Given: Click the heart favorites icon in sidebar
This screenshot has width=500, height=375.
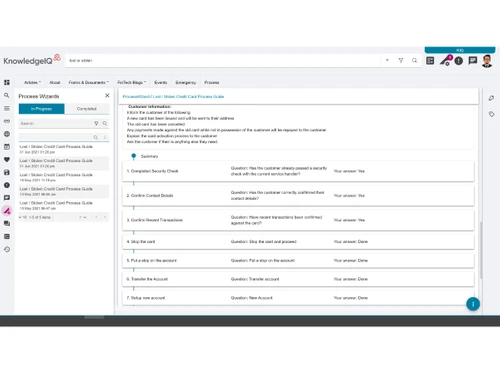Looking at the screenshot, I should click(7, 159).
